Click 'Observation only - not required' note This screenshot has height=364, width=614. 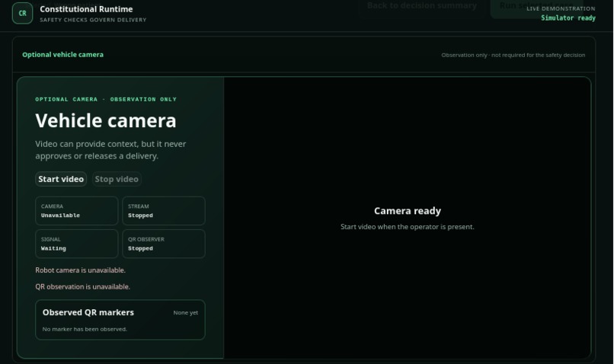(x=513, y=55)
